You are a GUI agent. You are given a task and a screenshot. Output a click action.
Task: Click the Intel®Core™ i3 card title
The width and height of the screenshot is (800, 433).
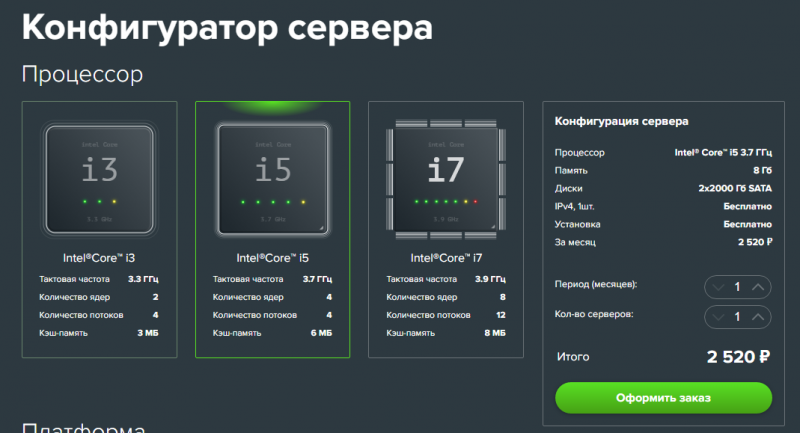[x=99, y=258]
